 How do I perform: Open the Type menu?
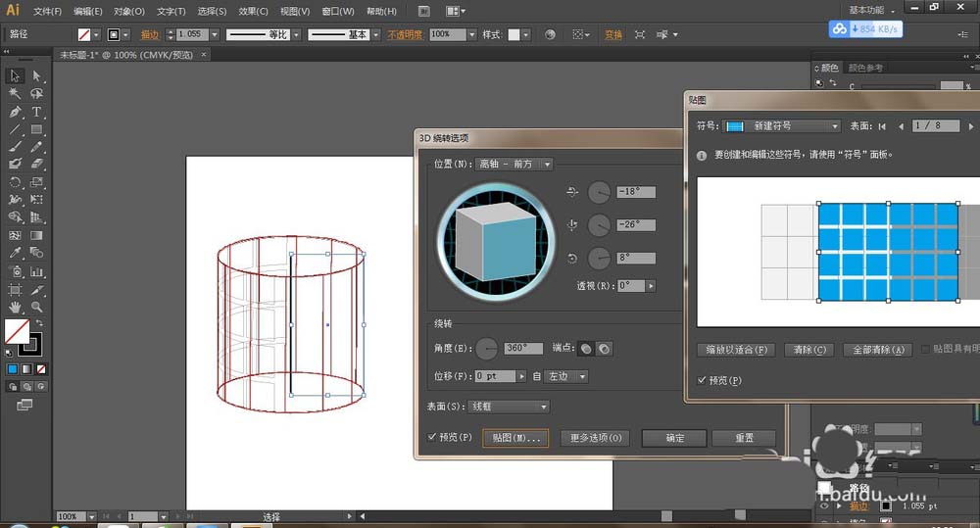coord(171,11)
